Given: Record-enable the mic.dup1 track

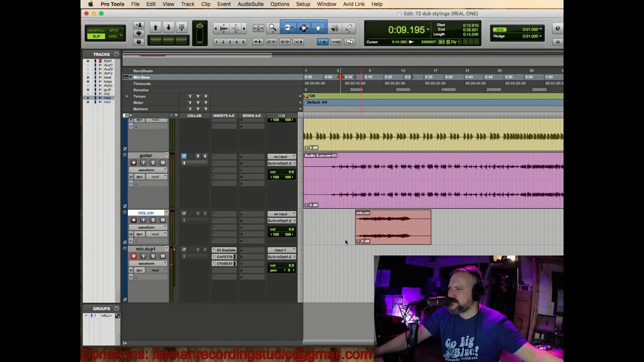Looking at the screenshot, I should (x=134, y=256).
